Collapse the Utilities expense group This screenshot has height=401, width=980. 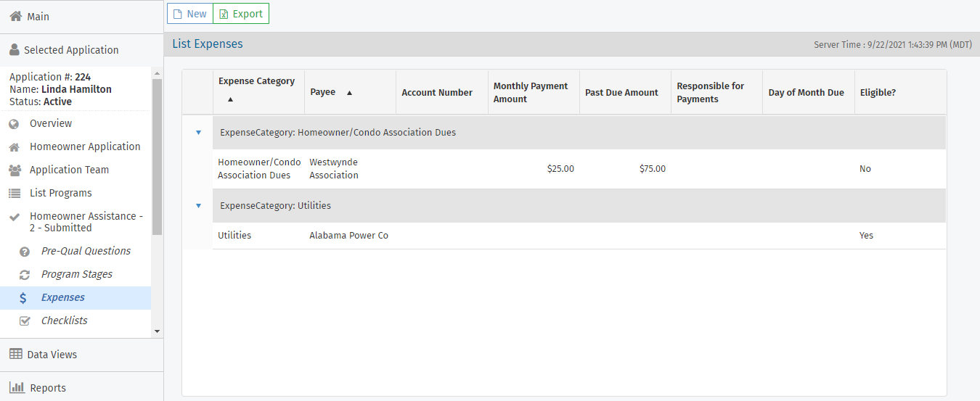[x=198, y=206]
